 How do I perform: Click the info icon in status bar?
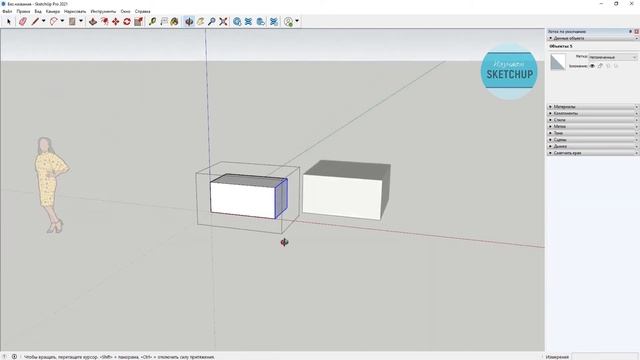14,357
